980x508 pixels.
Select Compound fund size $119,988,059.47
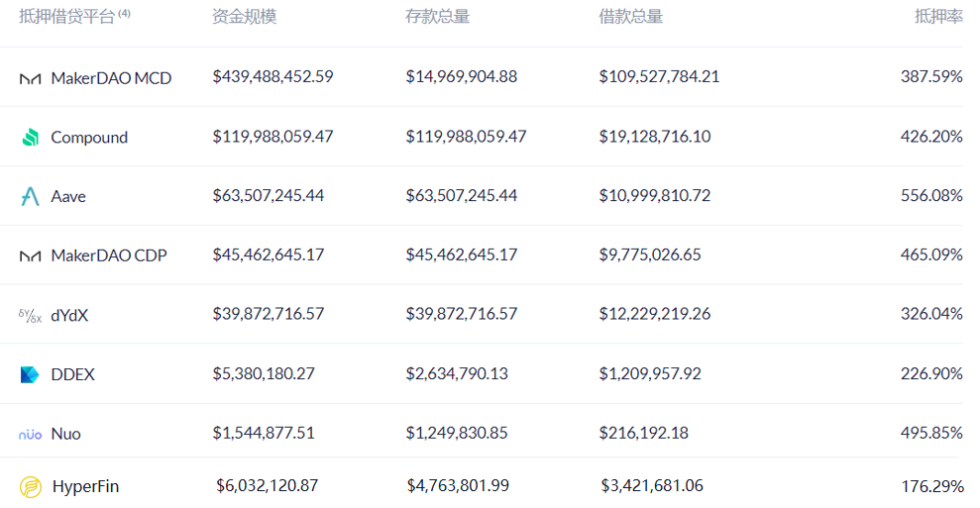click(272, 137)
